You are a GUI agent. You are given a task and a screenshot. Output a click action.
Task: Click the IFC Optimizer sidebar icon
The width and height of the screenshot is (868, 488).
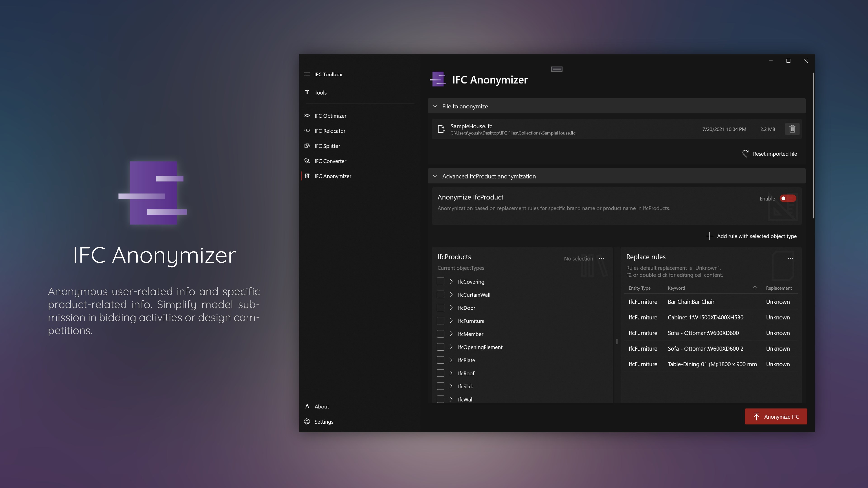pyautogui.click(x=307, y=115)
